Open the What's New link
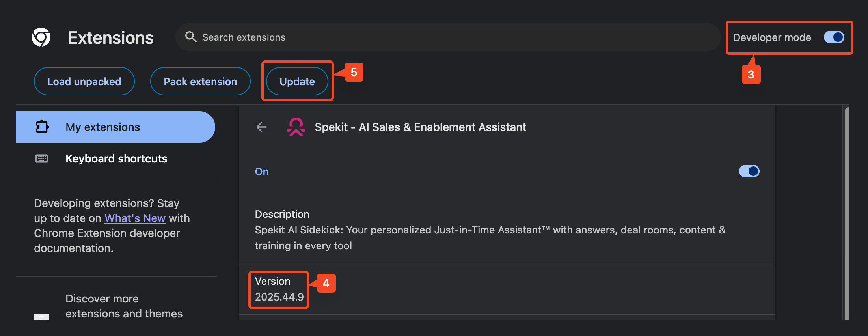 tap(135, 218)
